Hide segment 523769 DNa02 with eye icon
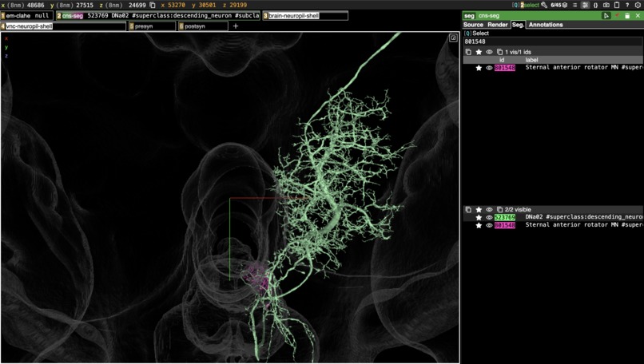644x364 pixels. pyautogui.click(x=489, y=217)
